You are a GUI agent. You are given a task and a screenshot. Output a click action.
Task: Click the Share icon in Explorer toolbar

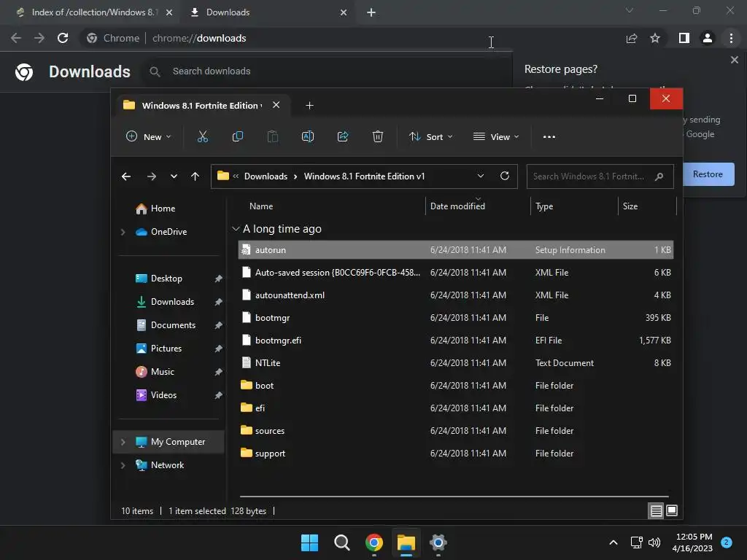(x=343, y=136)
